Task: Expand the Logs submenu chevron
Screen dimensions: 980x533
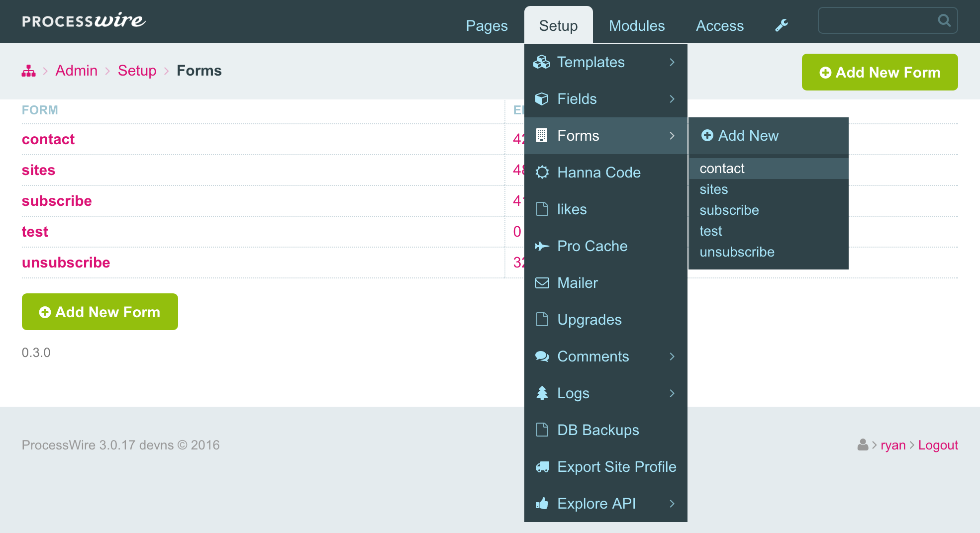Action: pyautogui.click(x=672, y=393)
